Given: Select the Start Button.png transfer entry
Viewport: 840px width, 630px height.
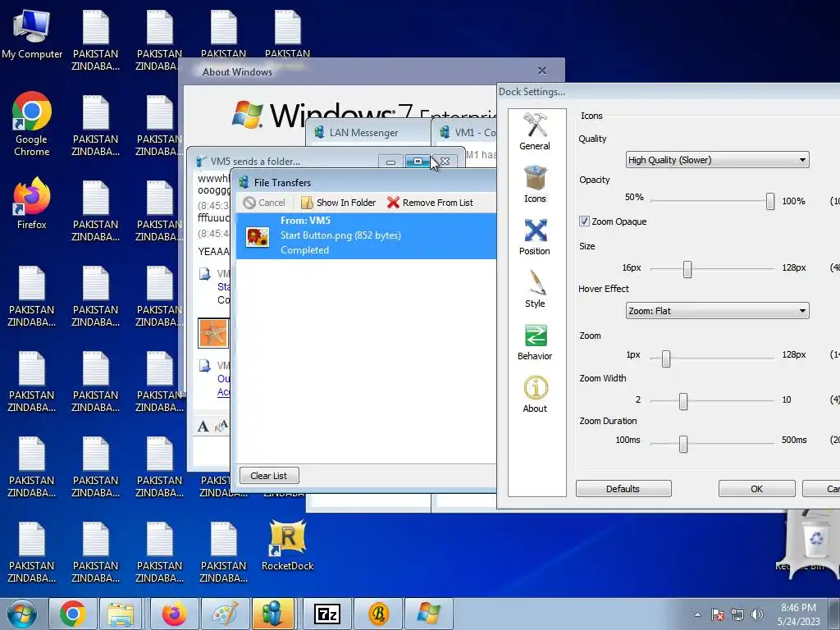Looking at the screenshot, I should click(x=367, y=235).
